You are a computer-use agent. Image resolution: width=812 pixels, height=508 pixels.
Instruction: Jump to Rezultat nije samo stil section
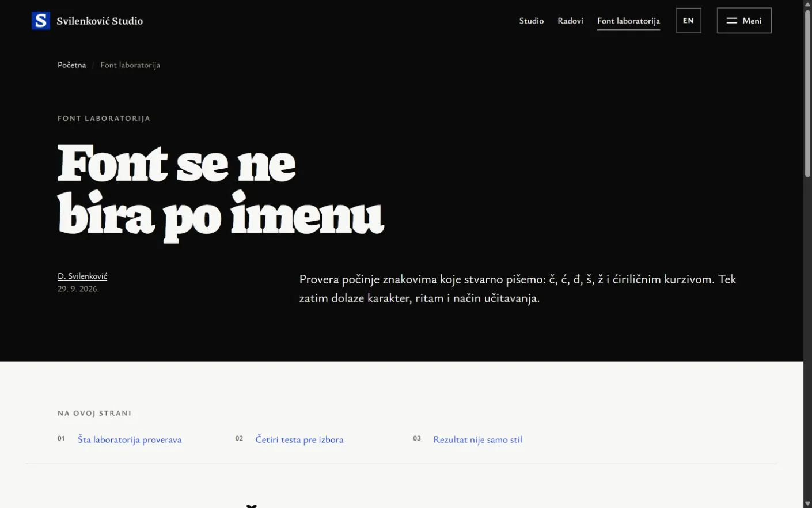pyautogui.click(x=478, y=439)
